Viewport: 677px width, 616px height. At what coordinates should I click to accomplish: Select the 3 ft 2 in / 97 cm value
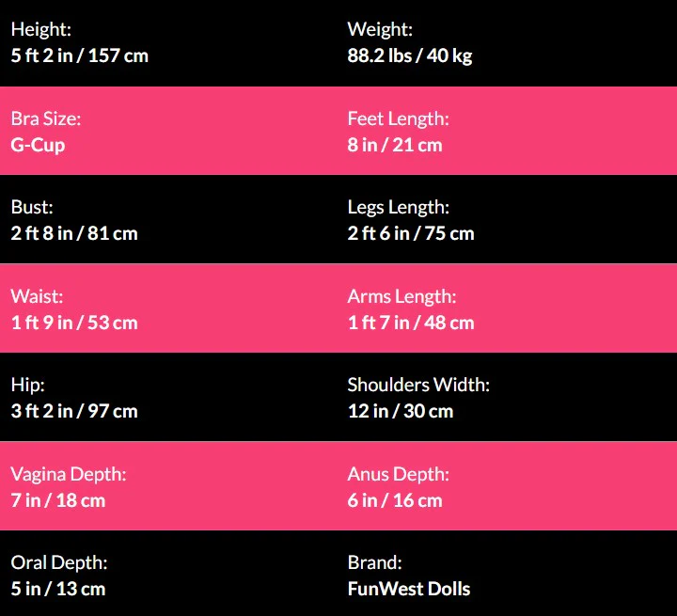pyautogui.click(x=74, y=411)
